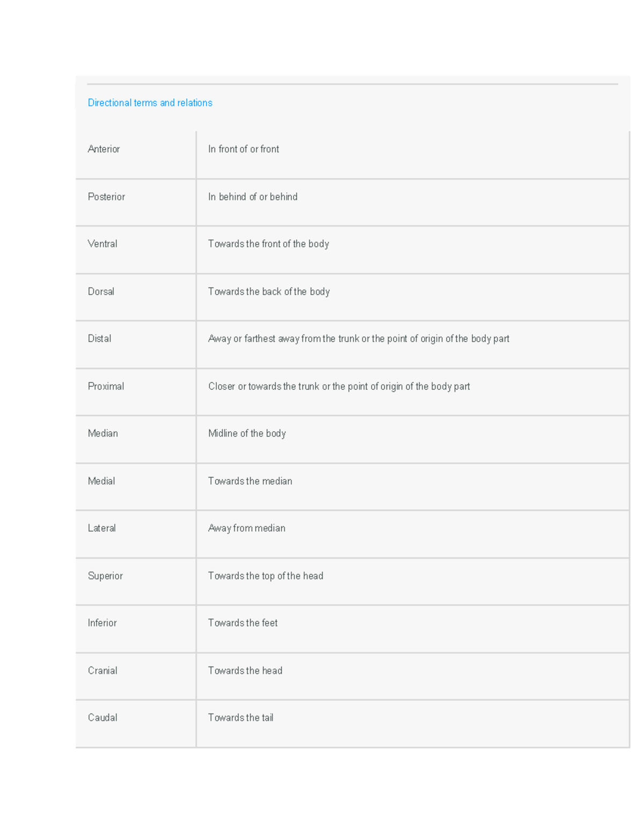The width and height of the screenshot is (644, 834).
Task: Select the "Towards the back of the body" text
Action: coord(269,292)
